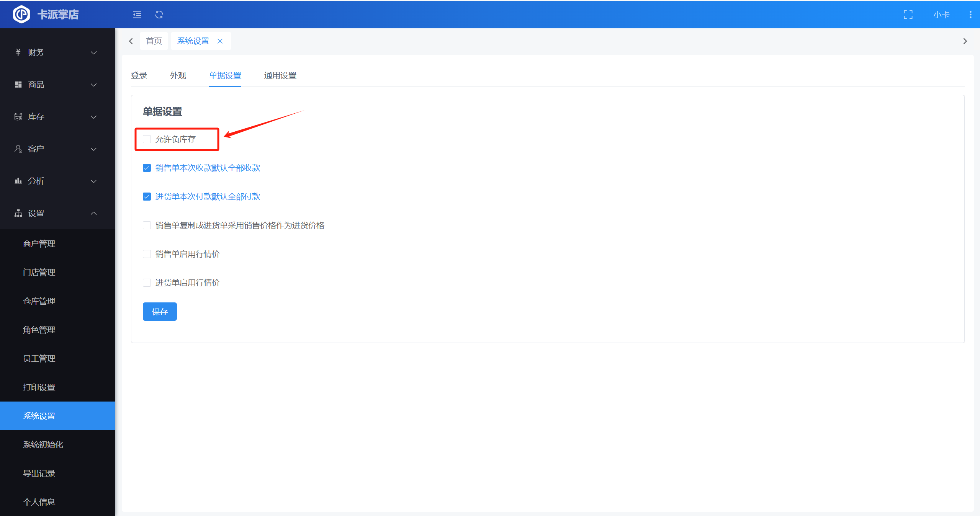Close the 系统设置 page tab

220,41
